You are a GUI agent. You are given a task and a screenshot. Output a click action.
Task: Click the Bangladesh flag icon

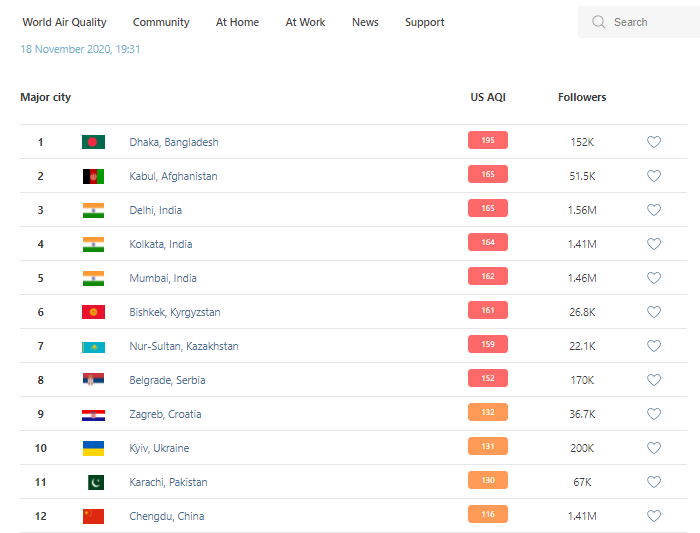(93, 142)
